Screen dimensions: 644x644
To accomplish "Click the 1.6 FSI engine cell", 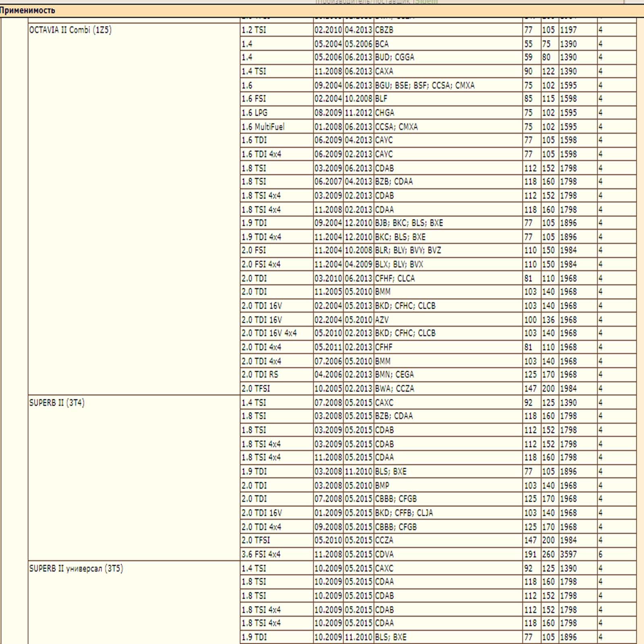I will (x=277, y=99).
